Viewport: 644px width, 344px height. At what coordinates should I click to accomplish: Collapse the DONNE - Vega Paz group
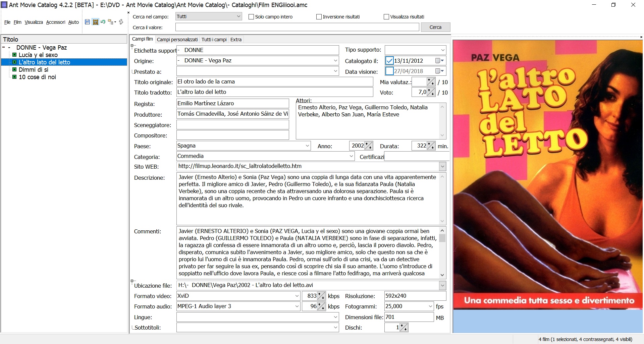click(4, 48)
